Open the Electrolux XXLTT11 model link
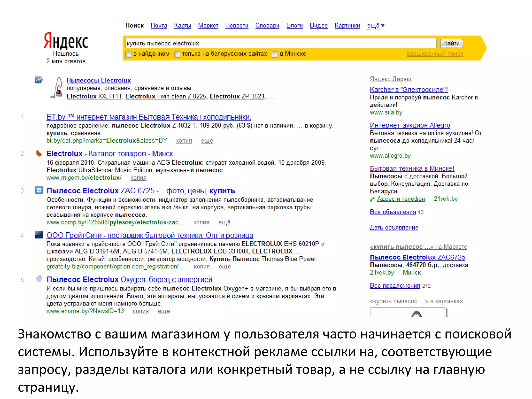This screenshot has height=399, width=532. pos(94,96)
